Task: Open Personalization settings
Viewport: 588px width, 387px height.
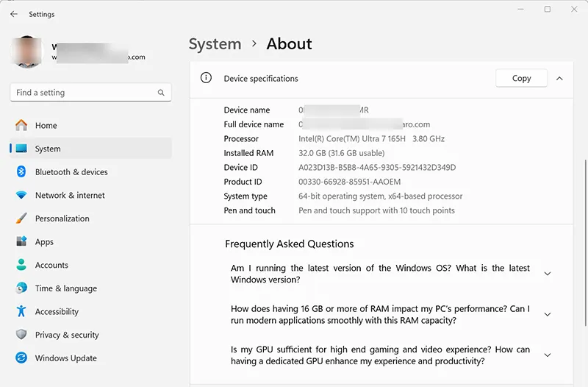Action: 90,219
